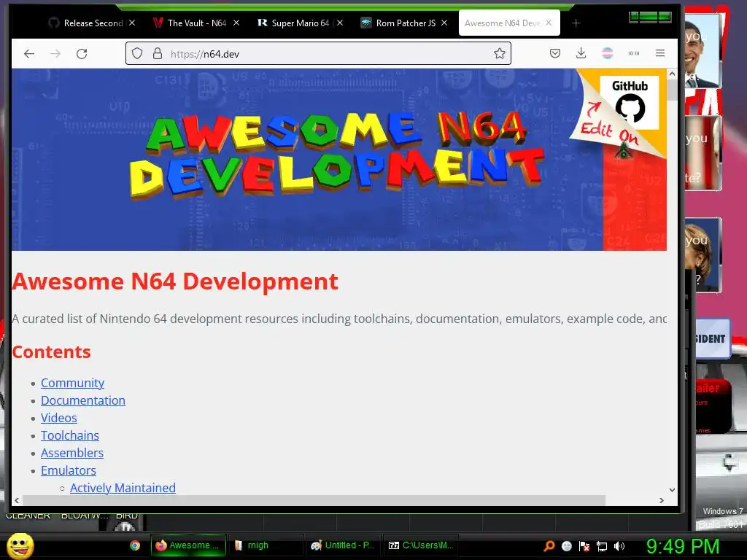Close the Rom Patcher JS tab
The width and height of the screenshot is (747, 560).
click(444, 23)
